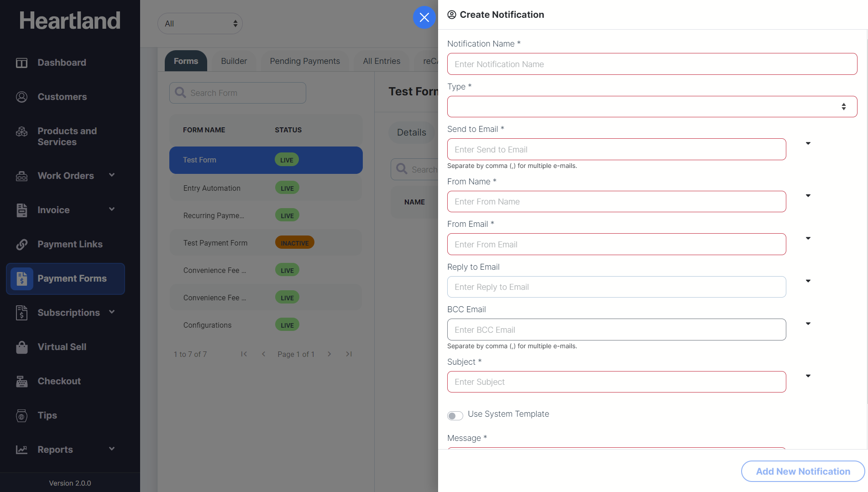
Task: Open Checkout register icon
Action: [21, 381]
